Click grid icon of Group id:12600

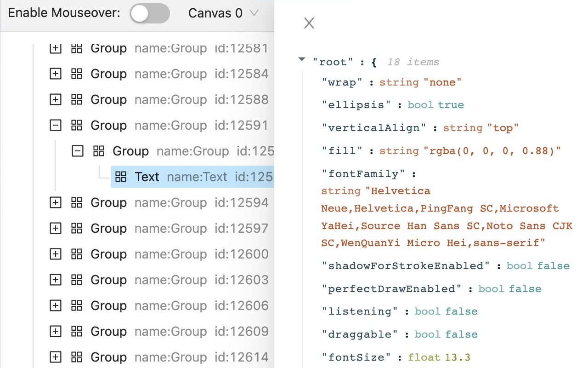(77, 254)
